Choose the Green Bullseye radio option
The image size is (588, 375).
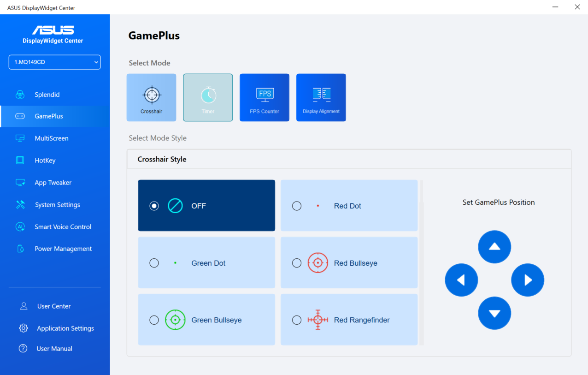pos(154,320)
